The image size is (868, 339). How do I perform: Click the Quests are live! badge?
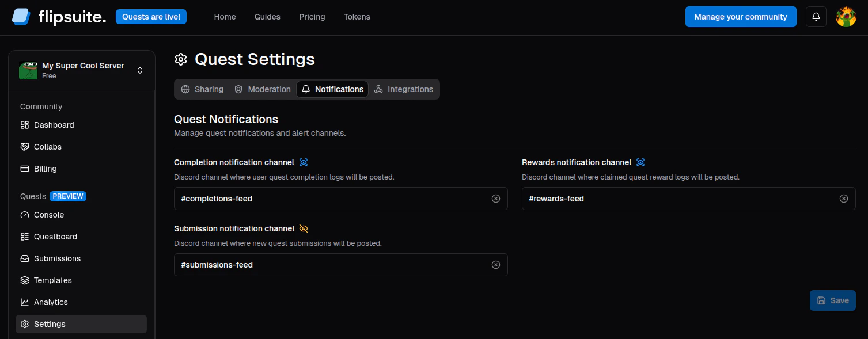[x=151, y=17]
